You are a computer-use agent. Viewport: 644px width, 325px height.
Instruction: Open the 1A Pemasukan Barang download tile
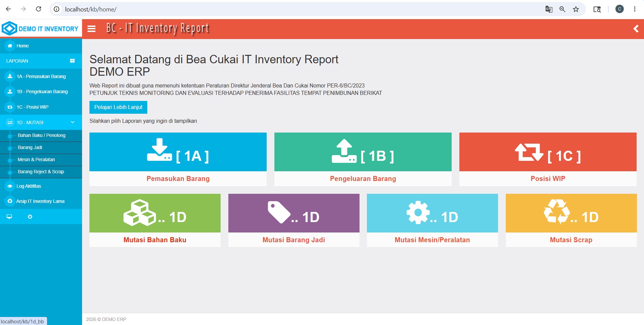pos(178,159)
